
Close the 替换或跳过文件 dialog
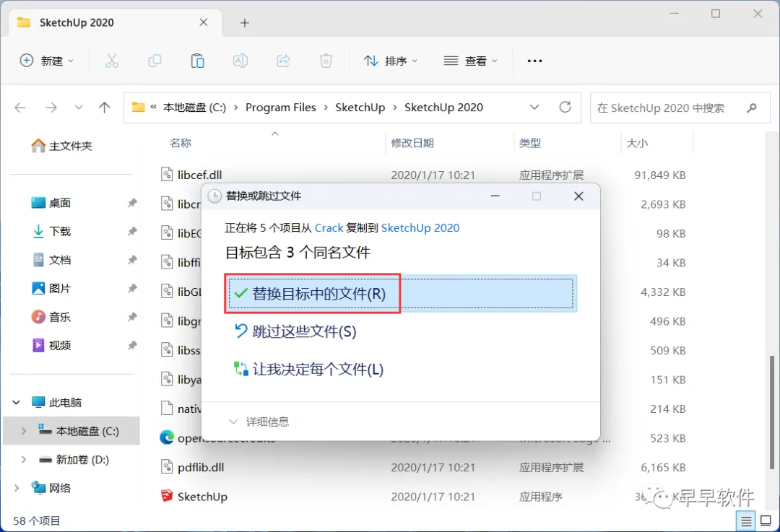578,196
